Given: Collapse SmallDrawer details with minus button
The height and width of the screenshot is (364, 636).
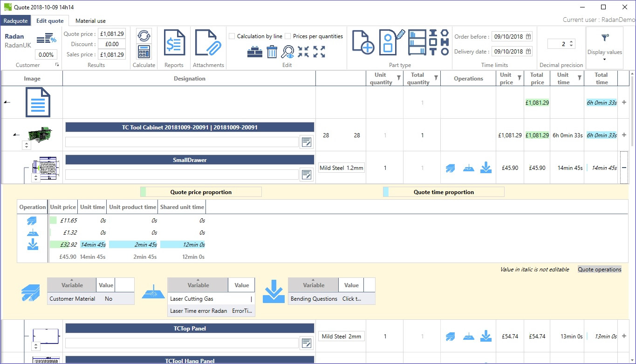Looking at the screenshot, I should [624, 168].
